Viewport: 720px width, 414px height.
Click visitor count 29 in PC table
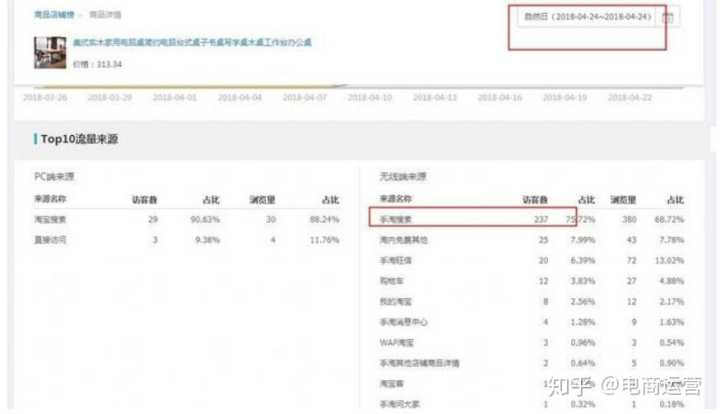tap(153, 219)
